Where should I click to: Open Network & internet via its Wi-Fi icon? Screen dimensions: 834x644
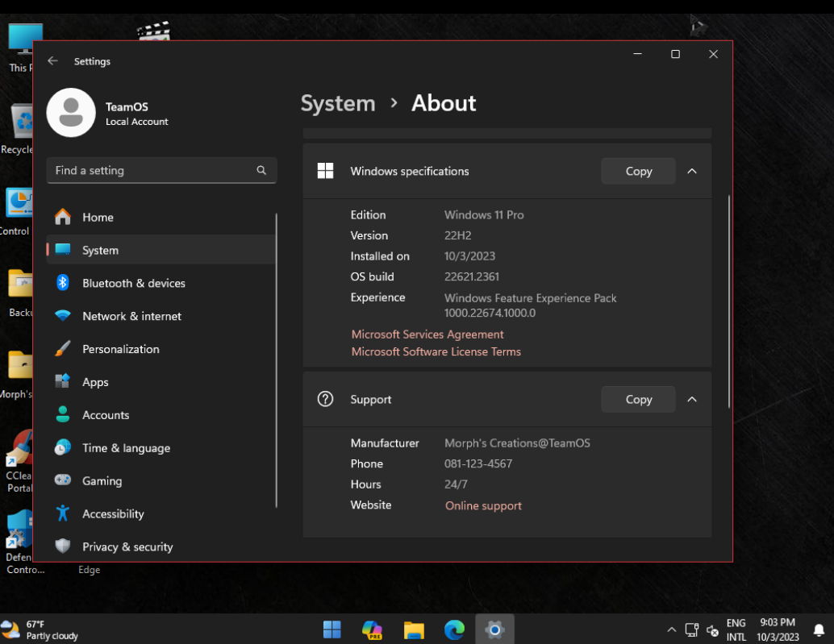[63, 316]
